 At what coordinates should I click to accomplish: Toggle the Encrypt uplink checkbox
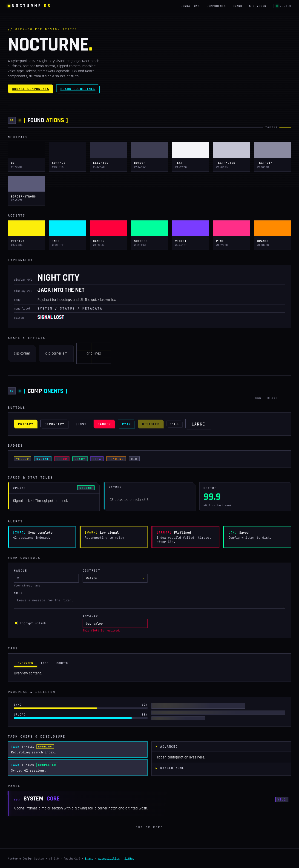pos(16,623)
